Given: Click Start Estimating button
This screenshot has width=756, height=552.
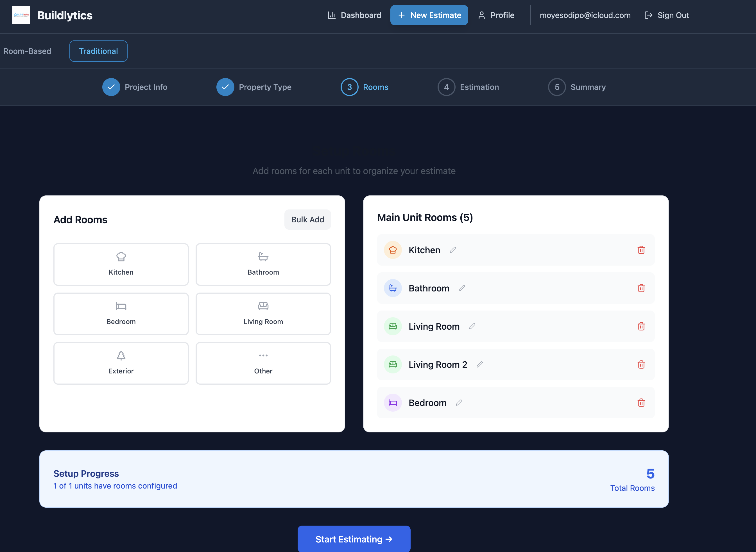Looking at the screenshot, I should pos(354,539).
